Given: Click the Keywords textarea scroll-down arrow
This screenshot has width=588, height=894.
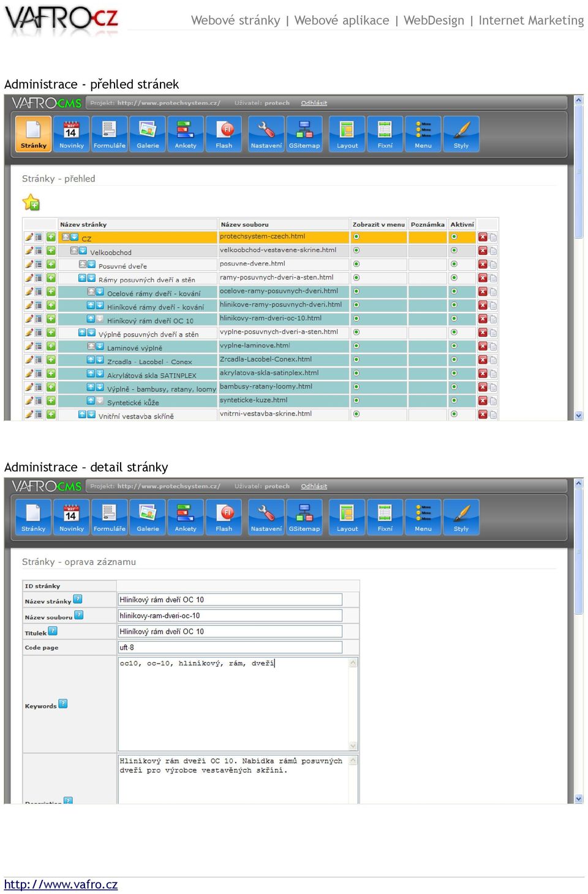Looking at the screenshot, I should pyautogui.click(x=353, y=746).
